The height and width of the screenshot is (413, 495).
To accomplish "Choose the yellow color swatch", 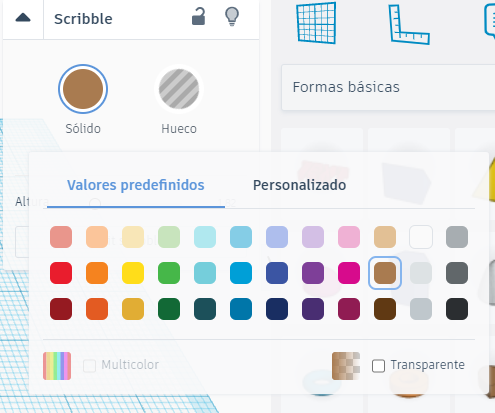I will [133, 273].
